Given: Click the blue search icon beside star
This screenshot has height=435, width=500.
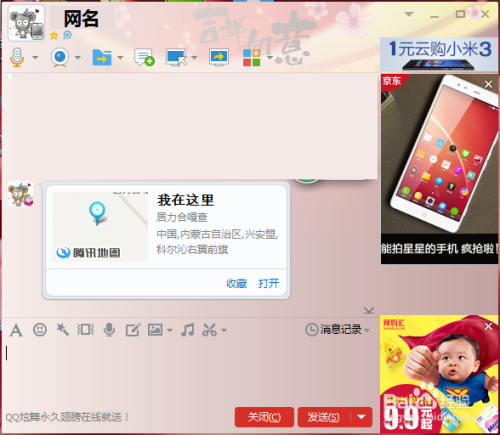Looking at the screenshot, I should 68,35.
